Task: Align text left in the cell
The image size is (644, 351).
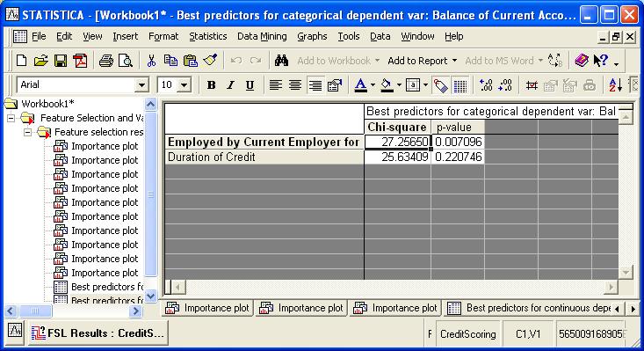Action: [x=275, y=85]
